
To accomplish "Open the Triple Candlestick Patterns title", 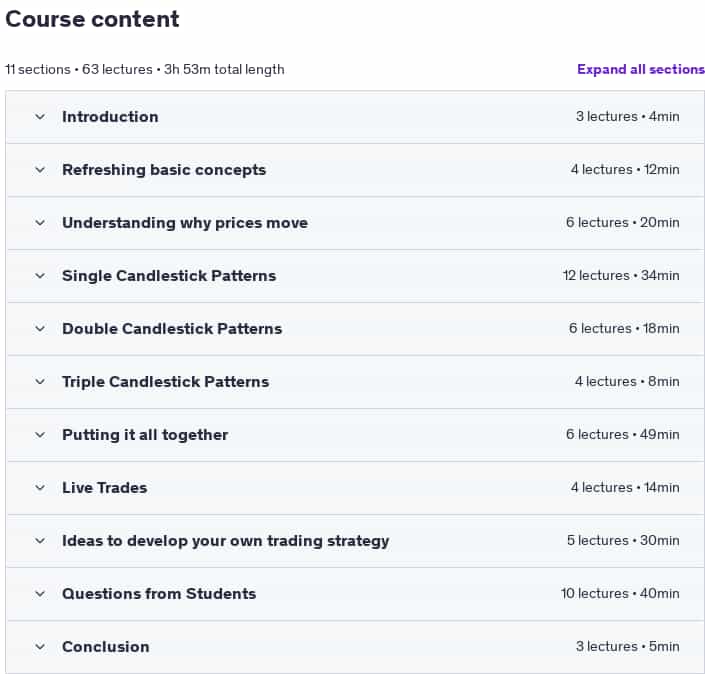I will click(x=165, y=382).
